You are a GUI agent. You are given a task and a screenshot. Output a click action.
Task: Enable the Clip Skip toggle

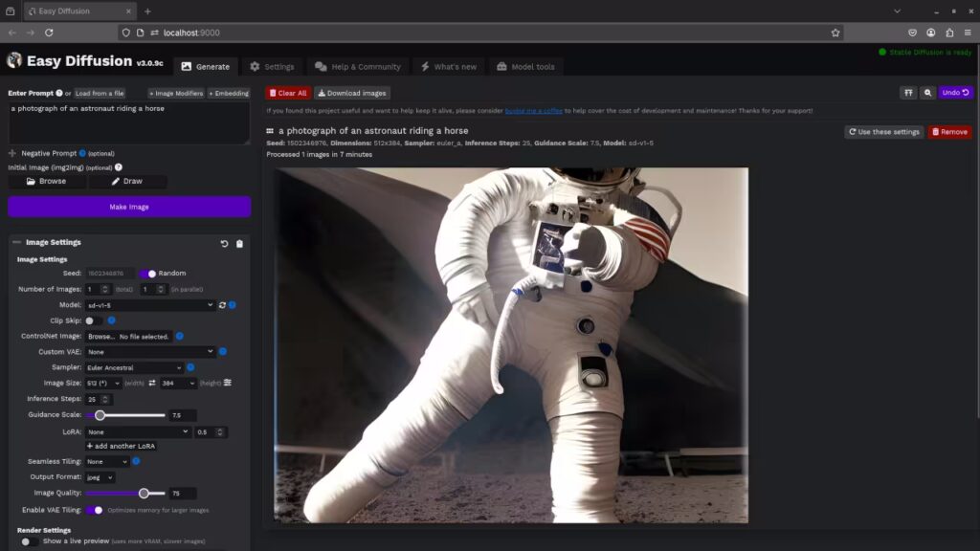coord(94,320)
